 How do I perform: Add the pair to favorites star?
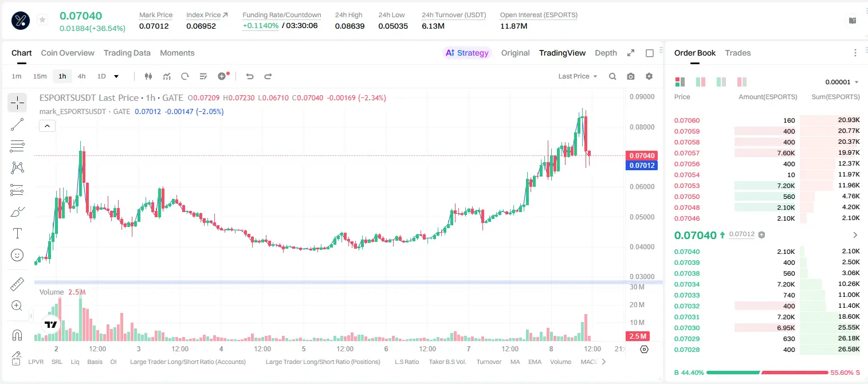pyautogui.click(x=42, y=20)
